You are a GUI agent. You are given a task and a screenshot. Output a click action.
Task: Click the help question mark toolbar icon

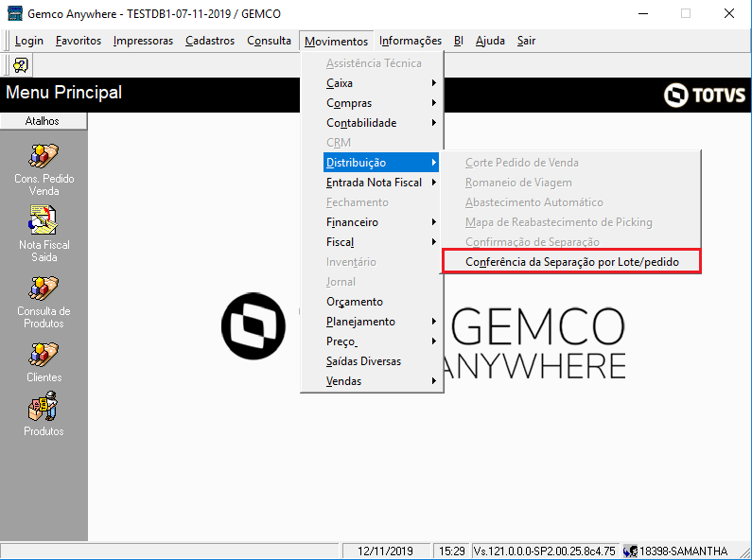tap(20, 64)
